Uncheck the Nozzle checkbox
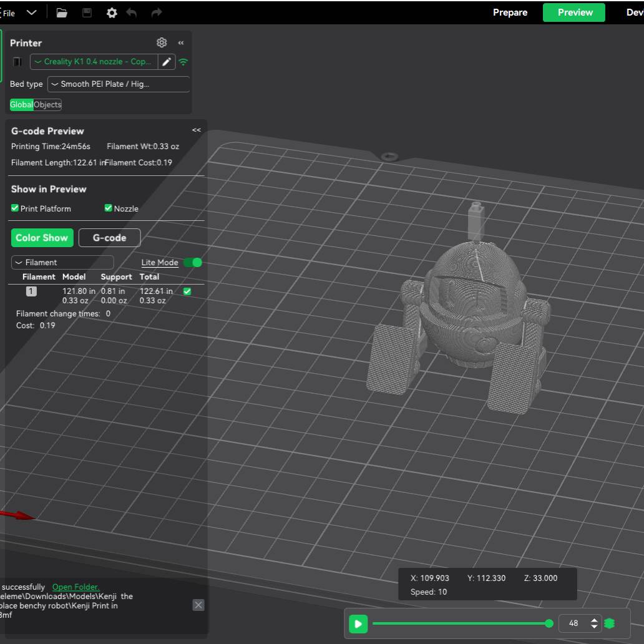The width and height of the screenshot is (644, 644). click(109, 208)
